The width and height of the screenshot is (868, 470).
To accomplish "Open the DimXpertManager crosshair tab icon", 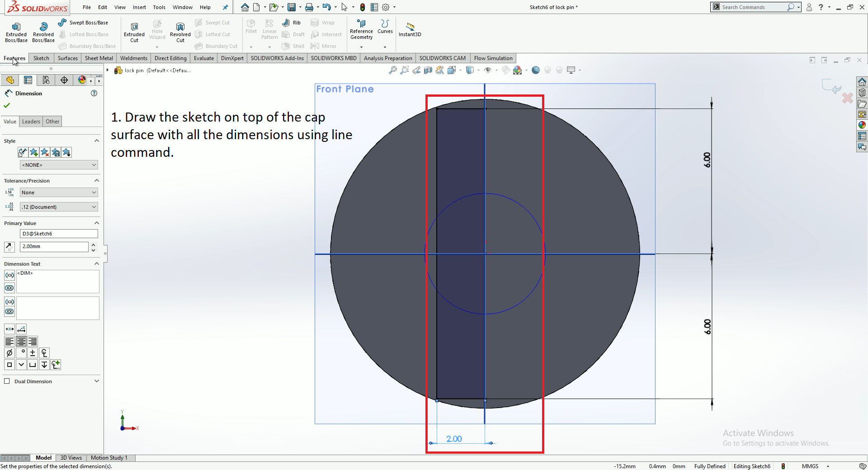I will pos(64,80).
